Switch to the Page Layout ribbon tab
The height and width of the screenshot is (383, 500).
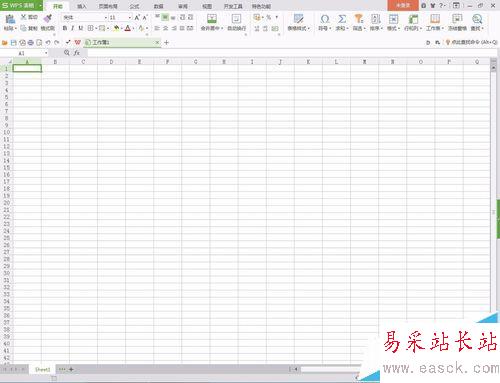tap(108, 6)
